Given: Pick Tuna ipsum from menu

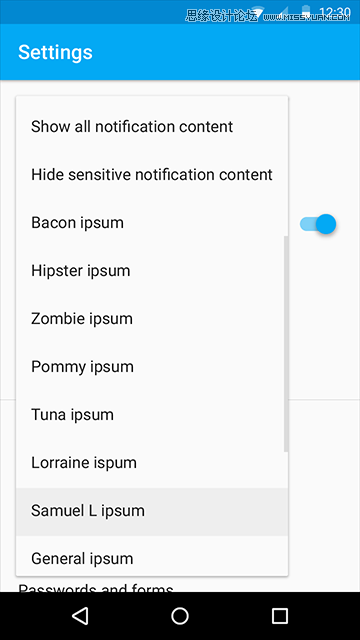Looking at the screenshot, I should [x=152, y=415].
